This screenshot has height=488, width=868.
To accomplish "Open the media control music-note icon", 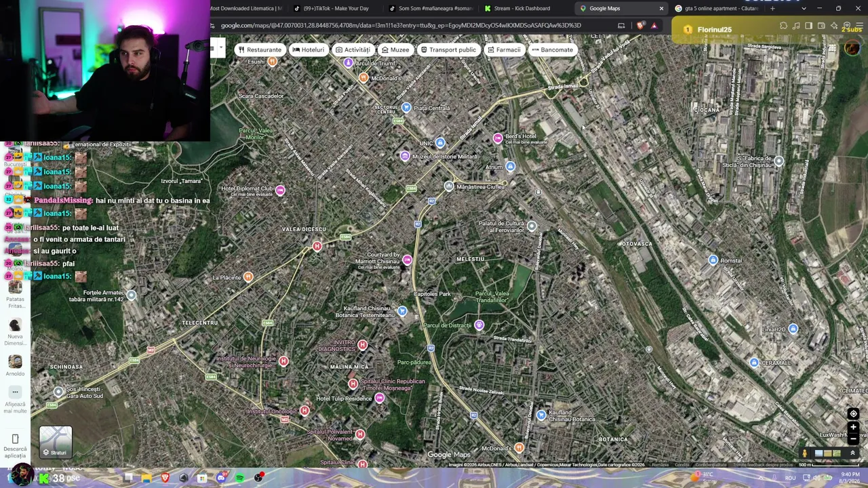I will [796, 26].
